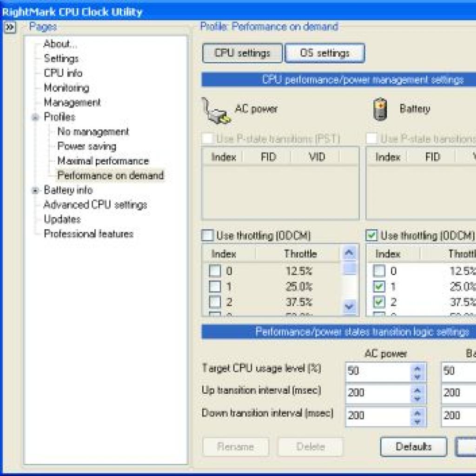The width and height of the screenshot is (476, 476).
Task: Select Performance on demand profile
Action: click(111, 175)
